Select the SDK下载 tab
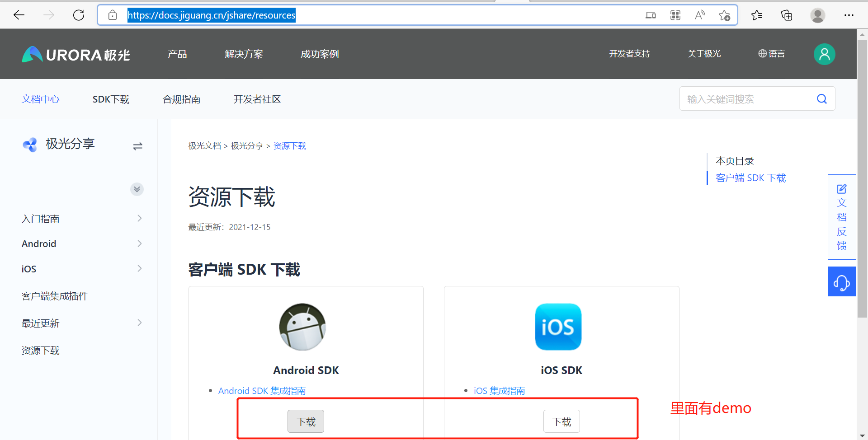Viewport: 868px width, 440px height. pos(111,99)
